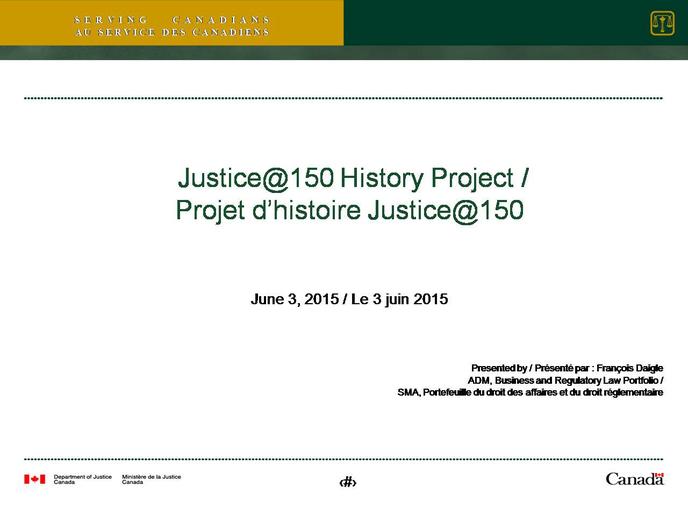Click the date "June 3, 2015 / Le 3 juin 2015"
This screenshot has width=688, height=516.
349,299
